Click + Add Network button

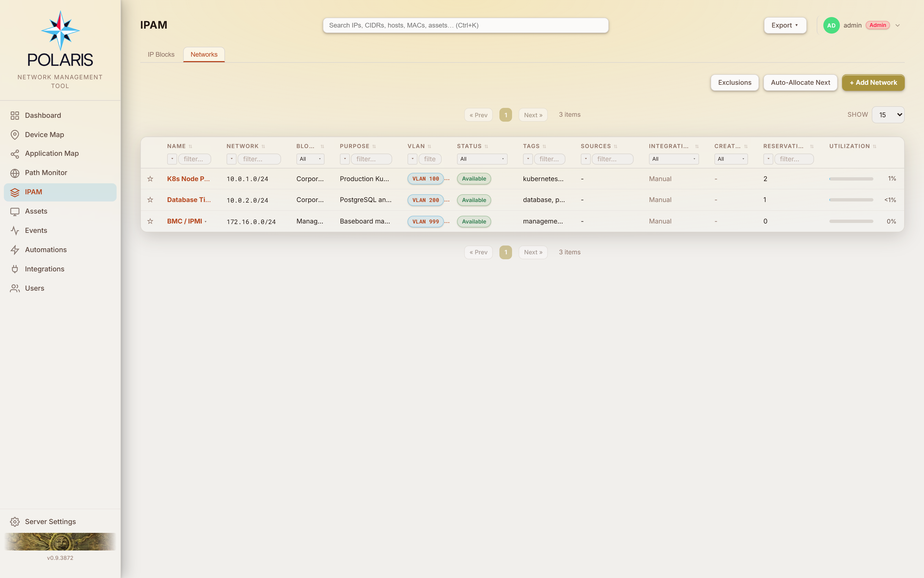coord(873,83)
